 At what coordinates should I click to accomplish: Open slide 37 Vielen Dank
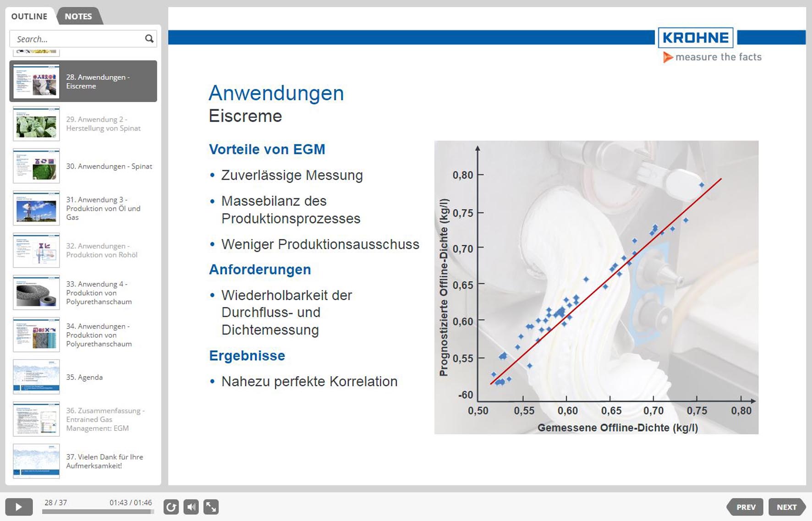(104, 461)
